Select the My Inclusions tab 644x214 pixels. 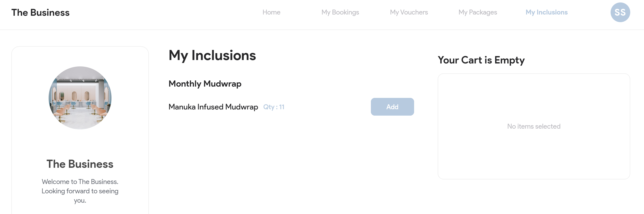pos(546,12)
